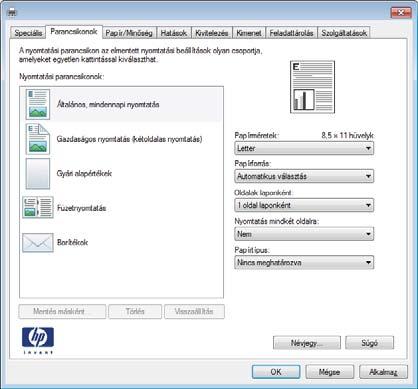Select the text Gyári alapértékek
418x389 pixels.
[x=84, y=173]
